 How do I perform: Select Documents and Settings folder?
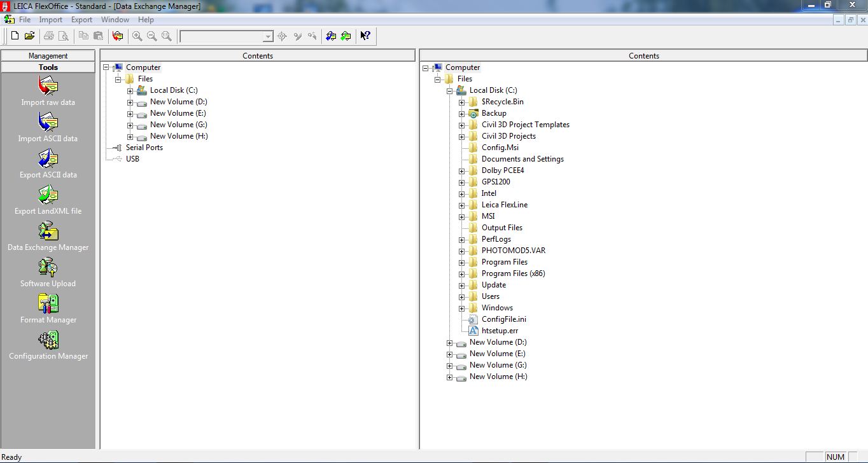(522, 159)
